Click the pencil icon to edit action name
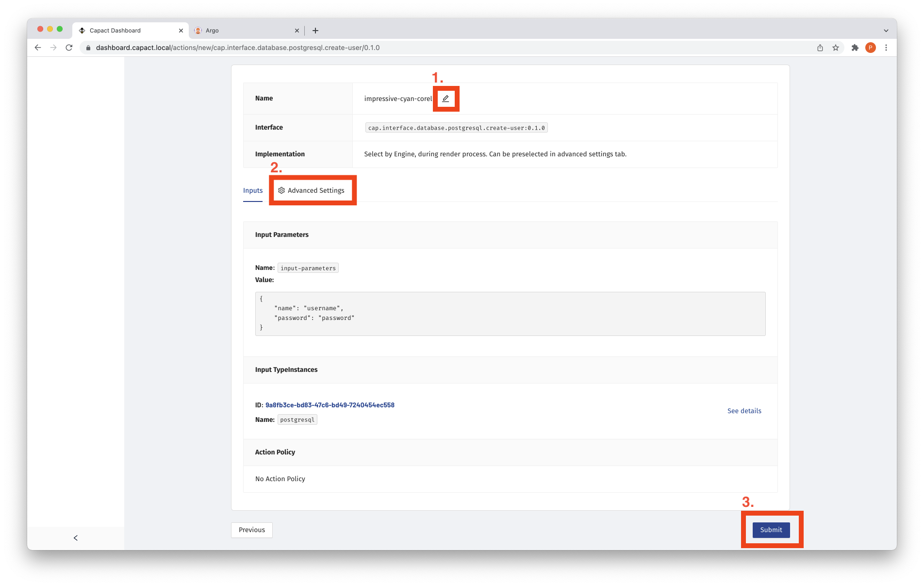 tap(445, 99)
